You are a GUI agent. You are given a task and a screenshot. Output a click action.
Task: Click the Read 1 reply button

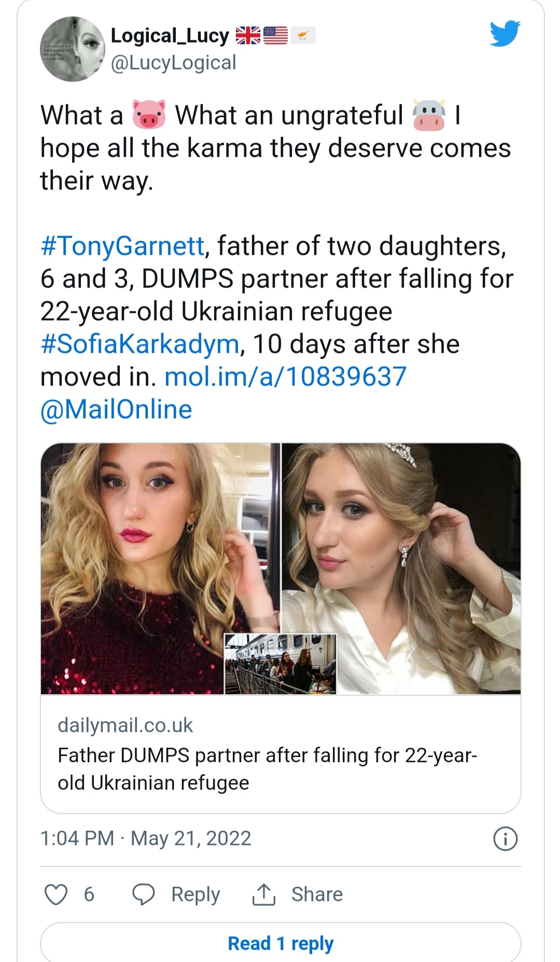point(281,943)
